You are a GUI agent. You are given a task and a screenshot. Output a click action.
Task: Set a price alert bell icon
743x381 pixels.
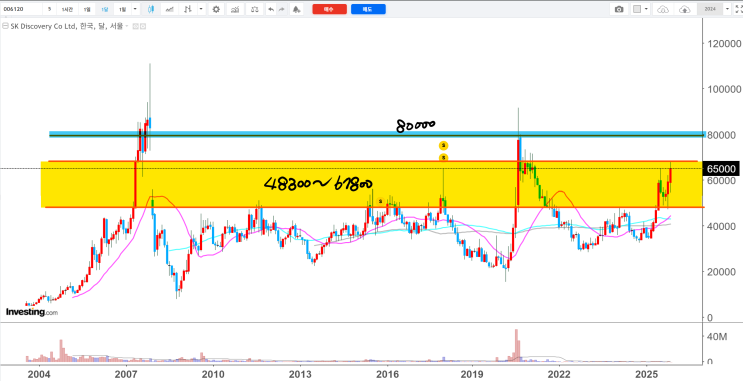coord(296,9)
